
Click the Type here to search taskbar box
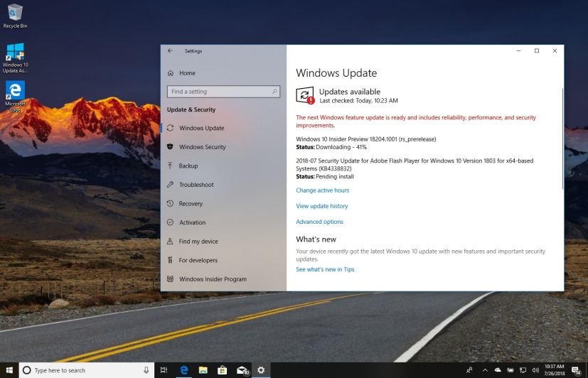point(87,370)
